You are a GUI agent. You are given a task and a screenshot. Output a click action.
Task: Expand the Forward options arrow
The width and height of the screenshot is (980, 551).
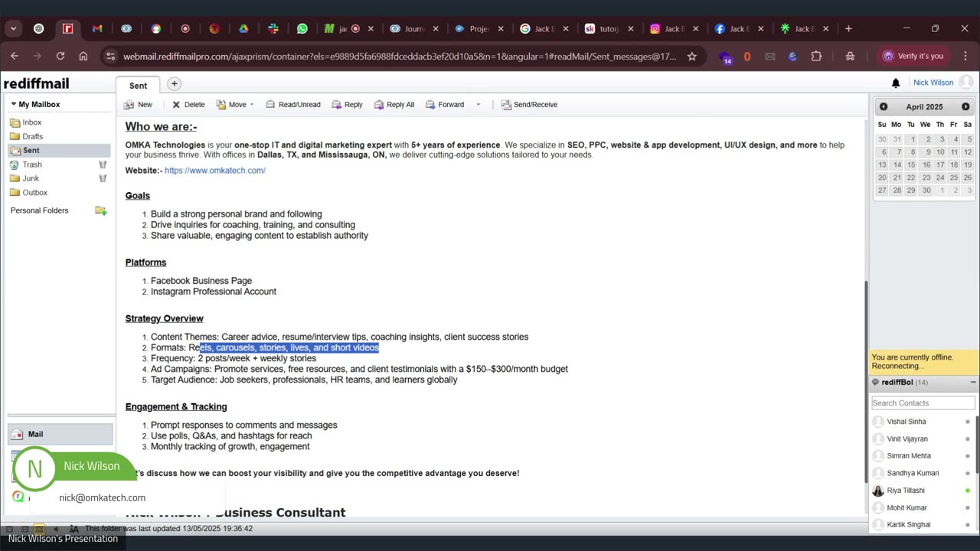tap(479, 105)
